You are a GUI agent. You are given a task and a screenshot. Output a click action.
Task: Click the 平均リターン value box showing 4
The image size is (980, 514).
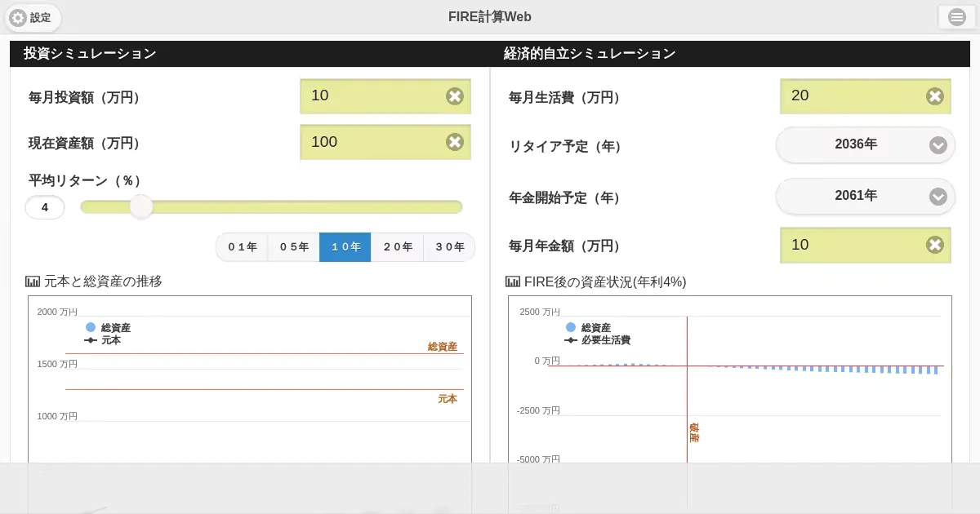tap(45, 208)
